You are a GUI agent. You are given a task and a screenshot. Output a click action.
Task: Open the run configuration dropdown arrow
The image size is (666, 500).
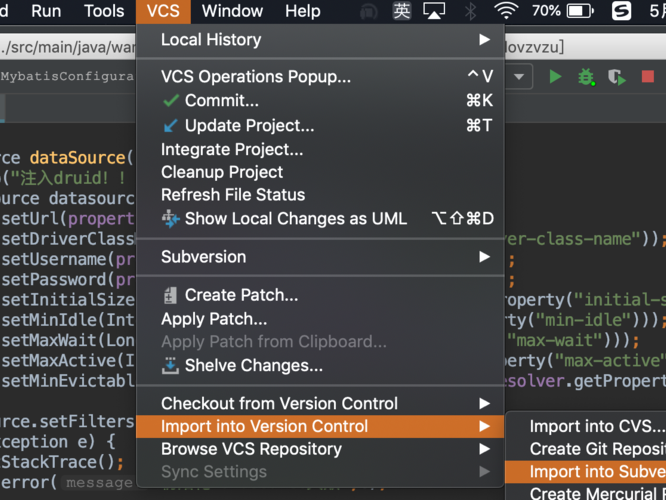(x=519, y=77)
